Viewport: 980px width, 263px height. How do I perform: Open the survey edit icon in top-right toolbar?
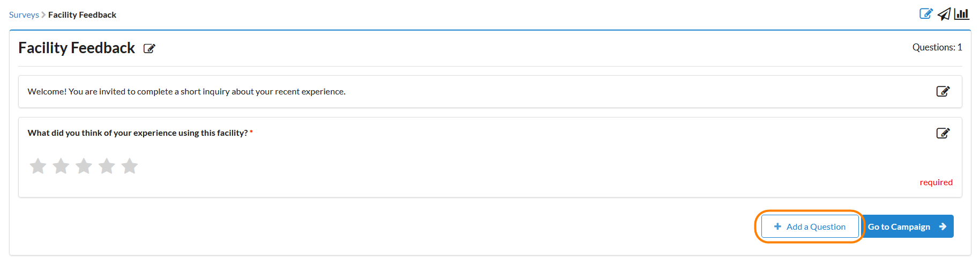point(926,14)
